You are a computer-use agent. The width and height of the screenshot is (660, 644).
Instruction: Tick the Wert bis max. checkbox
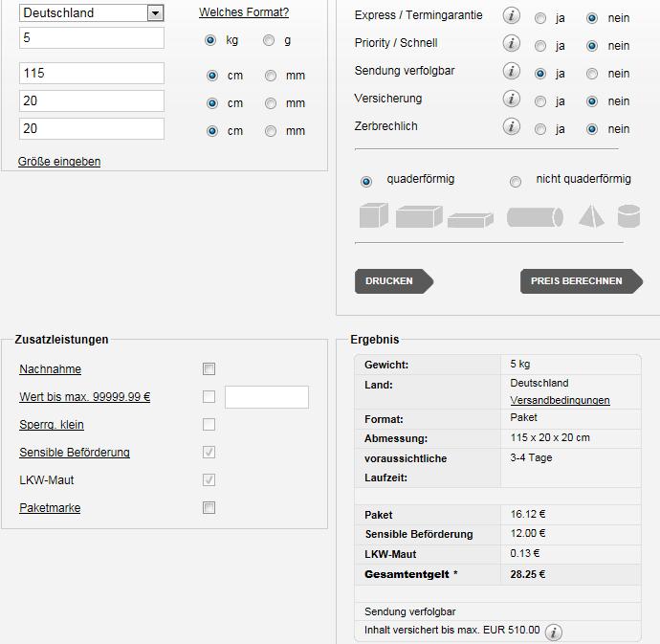209,397
